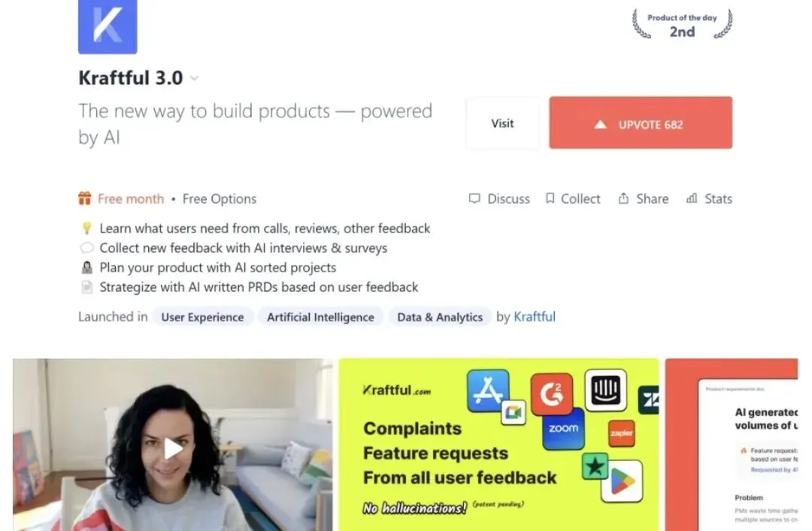The height and width of the screenshot is (531, 812).
Task: Open the Kraftful maker link
Action: [x=535, y=317]
